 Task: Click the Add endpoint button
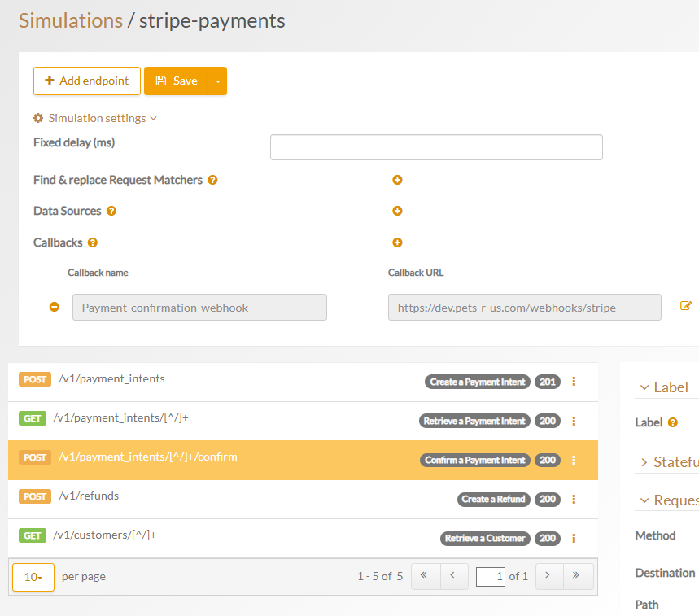[x=87, y=81]
